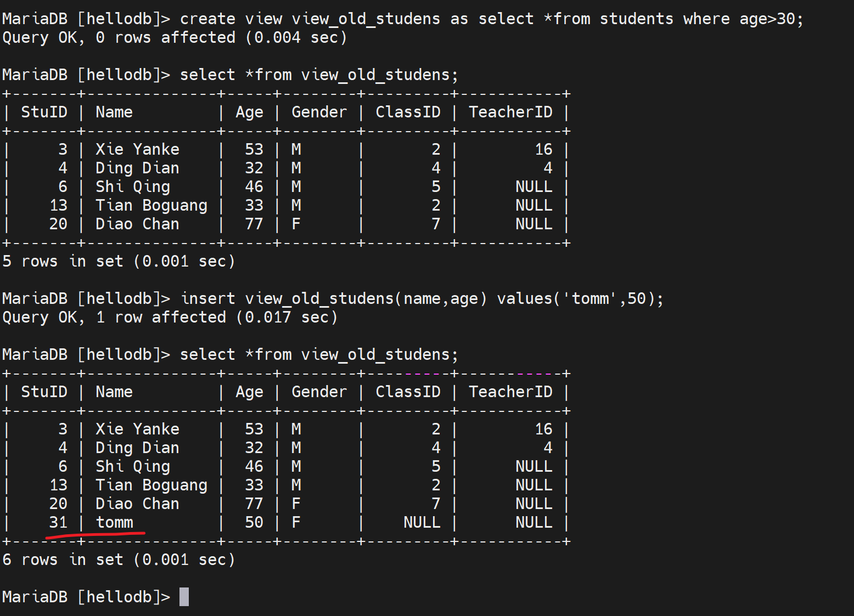
Task: Click 'Tian Boguang' in the second result table
Action: pyautogui.click(x=151, y=485)
